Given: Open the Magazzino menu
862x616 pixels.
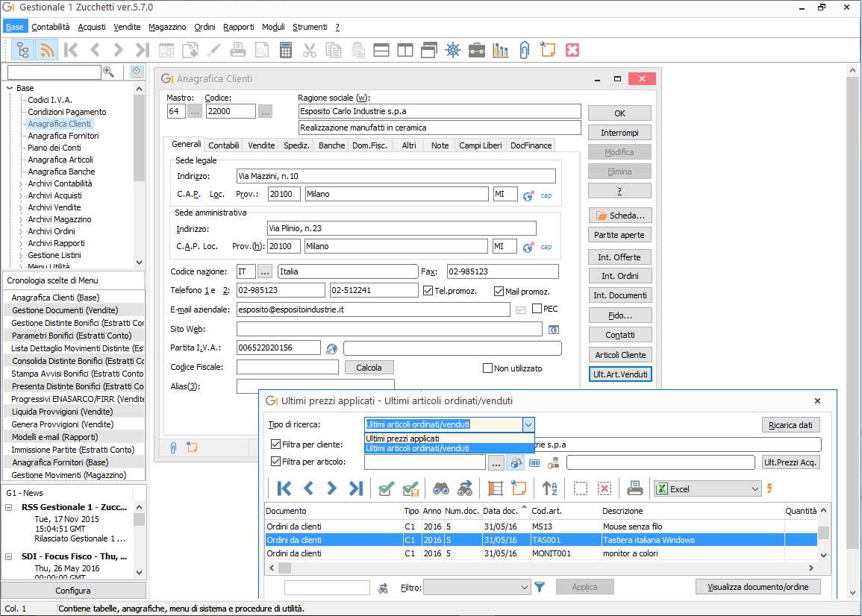Looking at the screenshot, I should [x=167, y=27].
